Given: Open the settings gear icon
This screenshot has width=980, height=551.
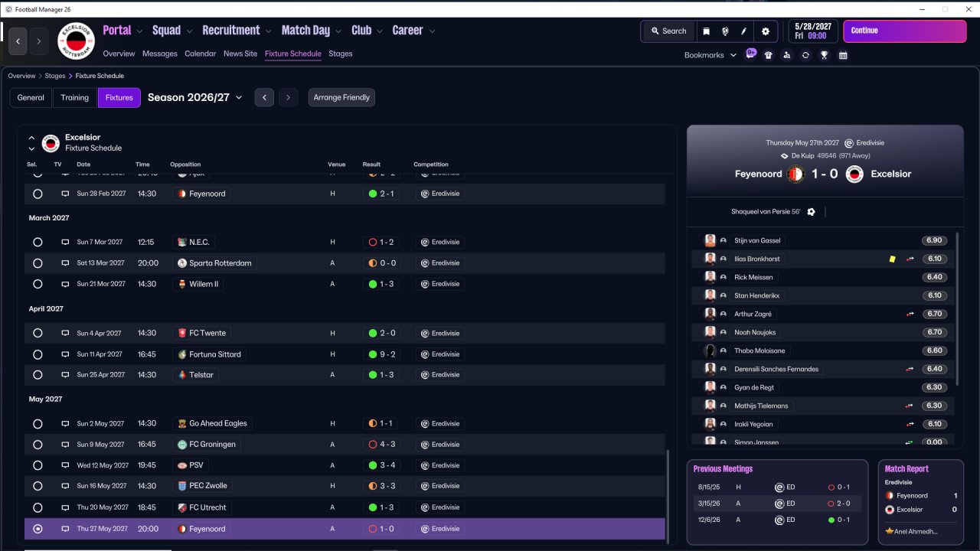Looking at the screenshot, I should (766, 31).
